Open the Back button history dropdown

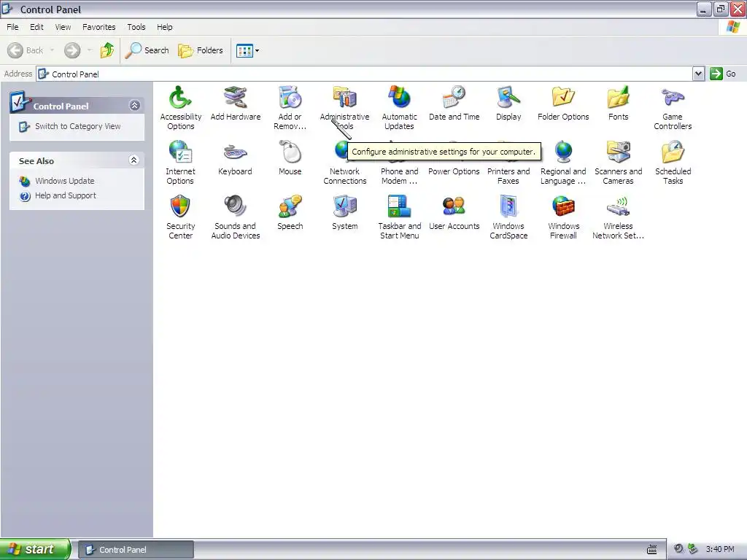[x=52, y=50]
